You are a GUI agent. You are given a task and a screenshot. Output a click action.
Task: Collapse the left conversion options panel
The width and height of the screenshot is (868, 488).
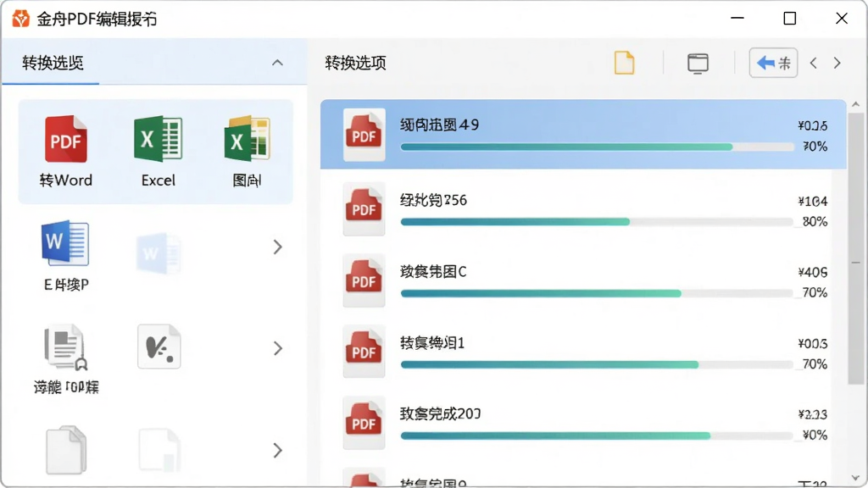[x=277, y=63]
